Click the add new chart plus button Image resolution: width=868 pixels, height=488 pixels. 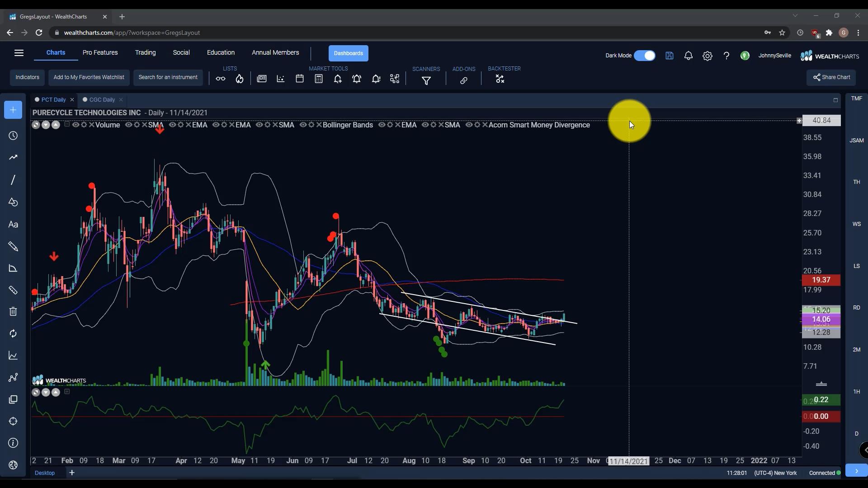(x=13, y=110)
